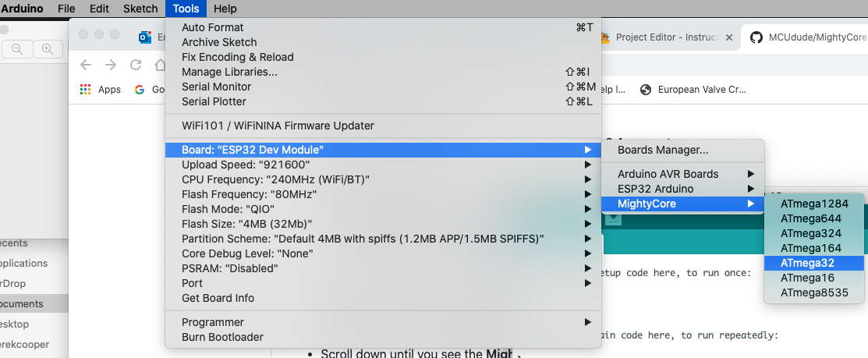Click the Outlook tab icon
This screenshot has width=868, height=358.
[x=145, y=37]
